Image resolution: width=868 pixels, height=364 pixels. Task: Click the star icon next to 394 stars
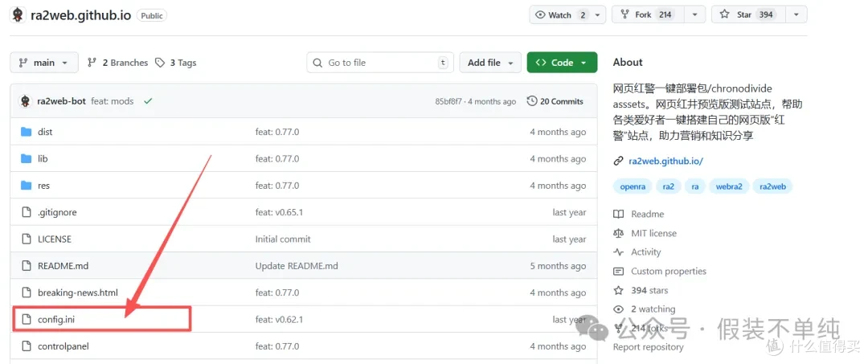(618, 290)
